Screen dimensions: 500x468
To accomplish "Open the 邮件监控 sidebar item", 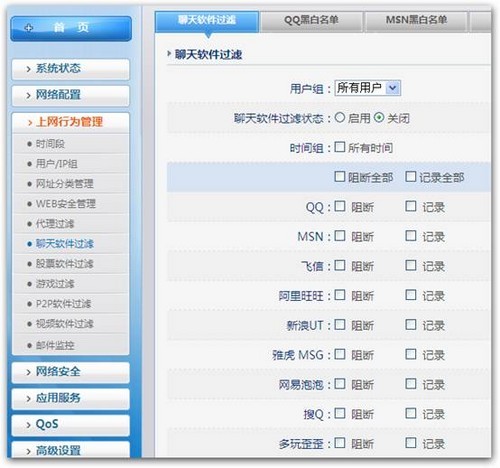I will coord(71,345).
